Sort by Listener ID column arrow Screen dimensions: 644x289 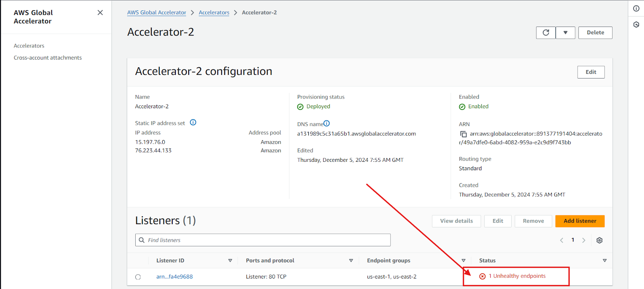(x=230, y=261)
